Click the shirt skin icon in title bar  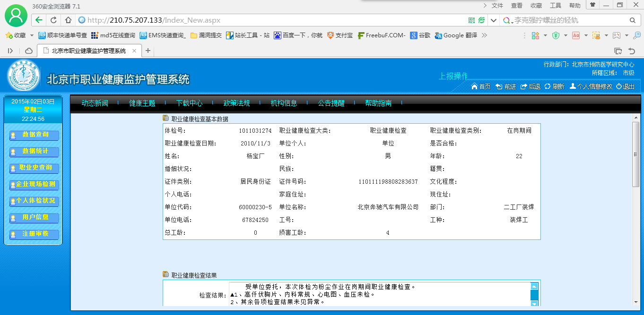(x=592, y=4)
